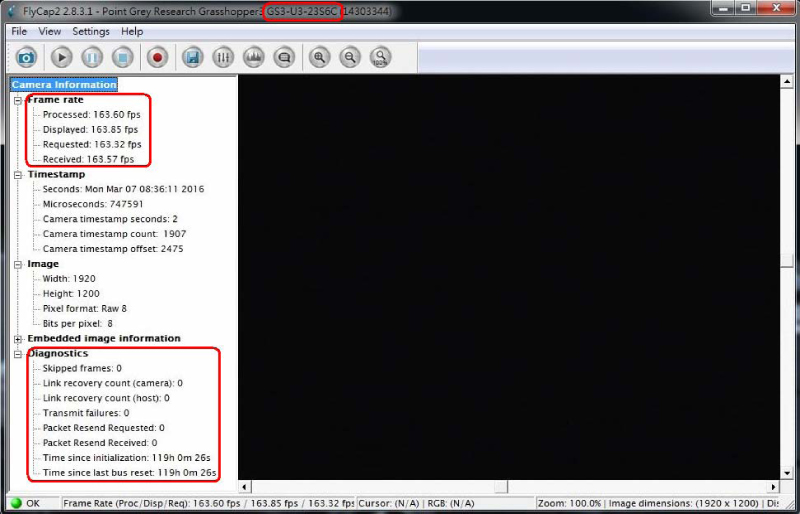Start recording with the red record button
The image size is (800, 514).
pos(157,57)
